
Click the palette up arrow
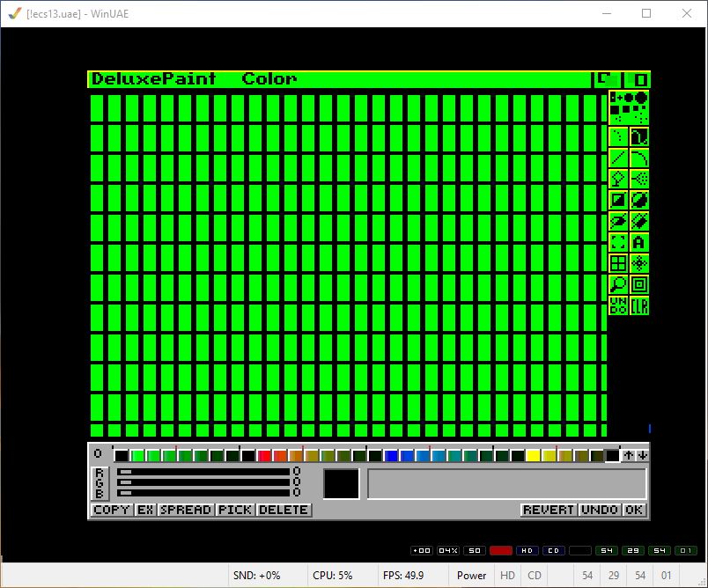coord(628,455)
